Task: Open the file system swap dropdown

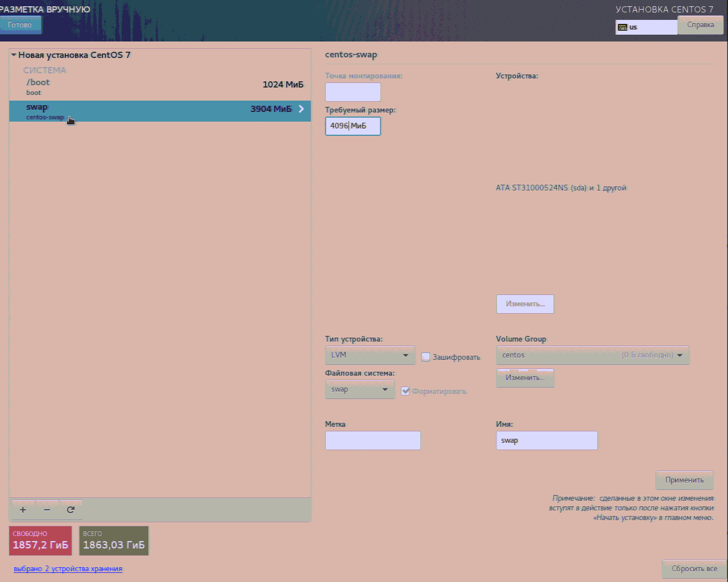Action: click(x=360, y=389)
